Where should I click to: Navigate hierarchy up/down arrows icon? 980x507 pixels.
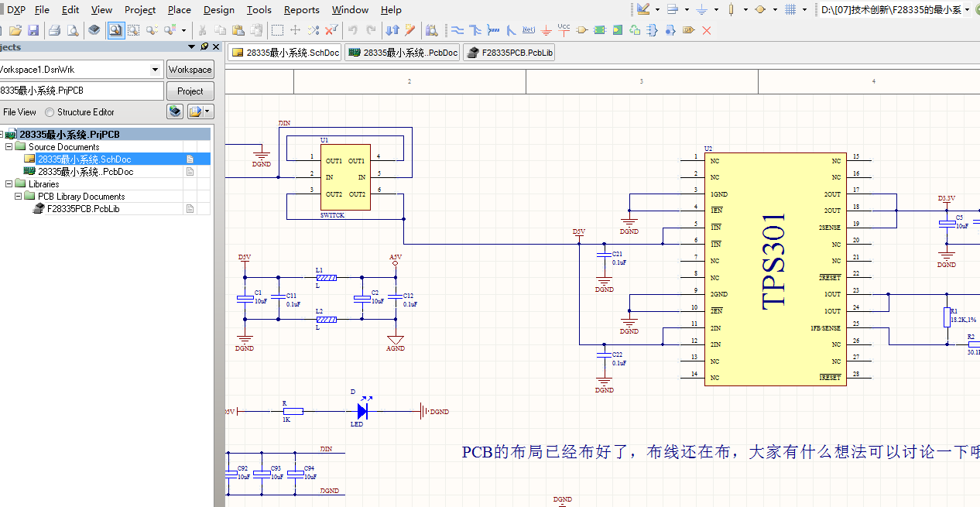392,30
